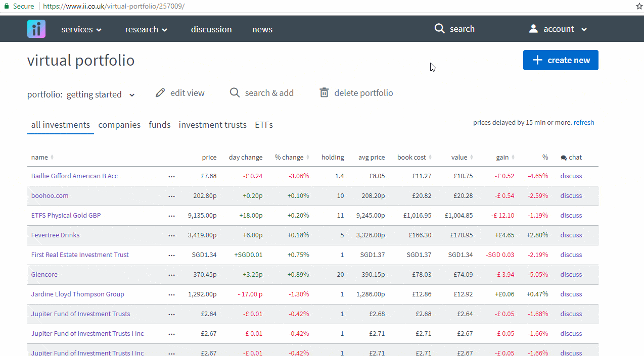Open Baillie Gifford American B Acc
Screen dimensions: 644x356
pyautogui.click(x=74, y=176)
